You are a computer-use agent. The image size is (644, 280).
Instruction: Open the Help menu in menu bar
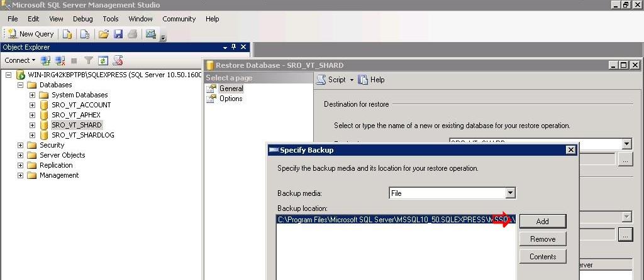pos(213,19)
